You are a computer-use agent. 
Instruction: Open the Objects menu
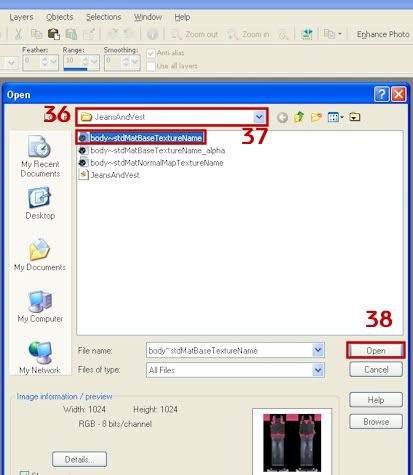[60, 17]
